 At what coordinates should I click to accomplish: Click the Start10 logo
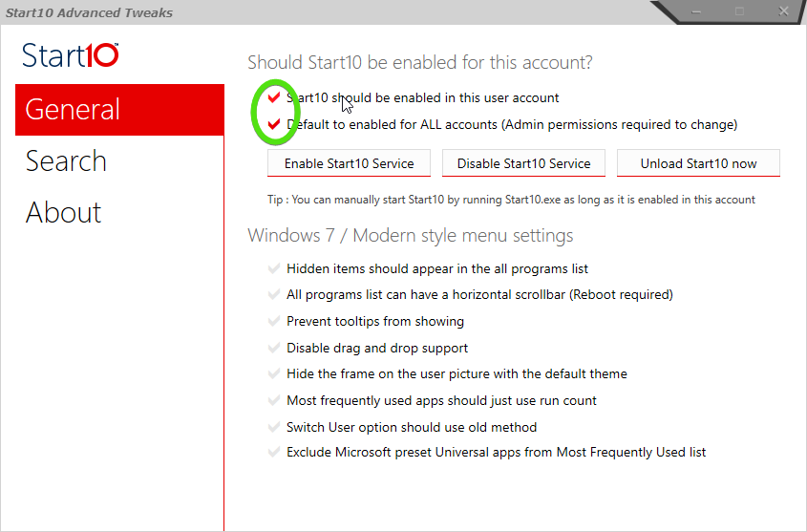pos(71,55)
